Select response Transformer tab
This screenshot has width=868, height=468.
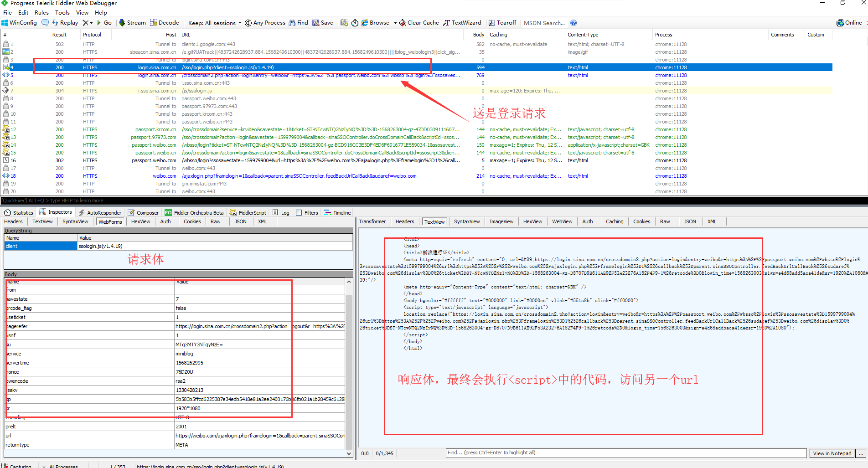(x=372, y=222)
